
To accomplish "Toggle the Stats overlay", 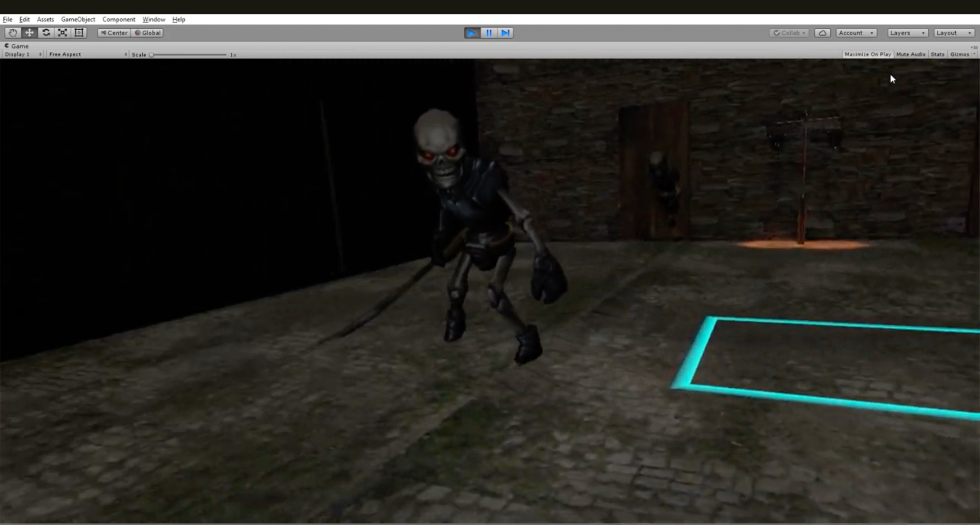I will (x=937, y=54).
